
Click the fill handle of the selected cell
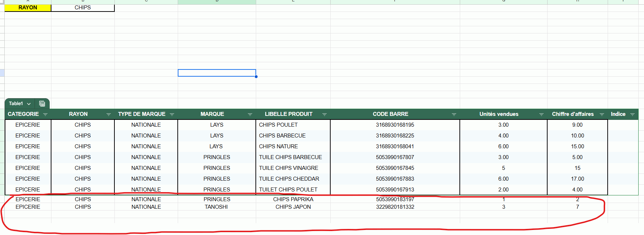[x=256, y=76]
